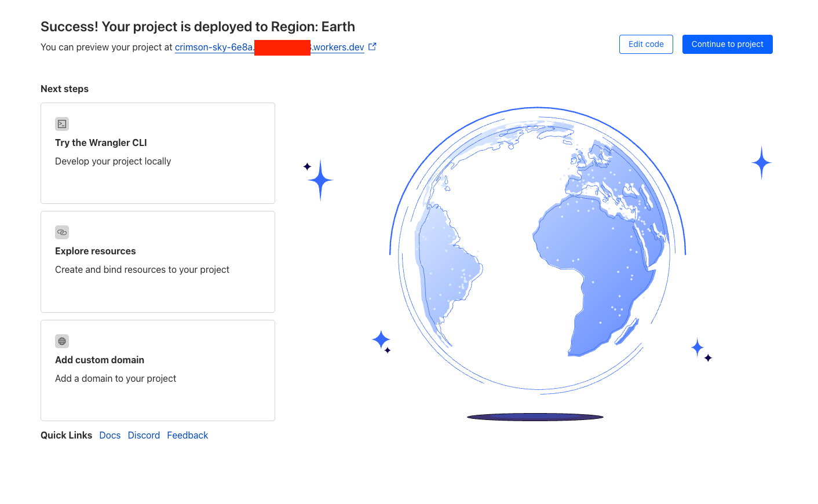Screen dimensions: 818x504
Task: Click Continue to project button
Action: click(x=727, y=45)
